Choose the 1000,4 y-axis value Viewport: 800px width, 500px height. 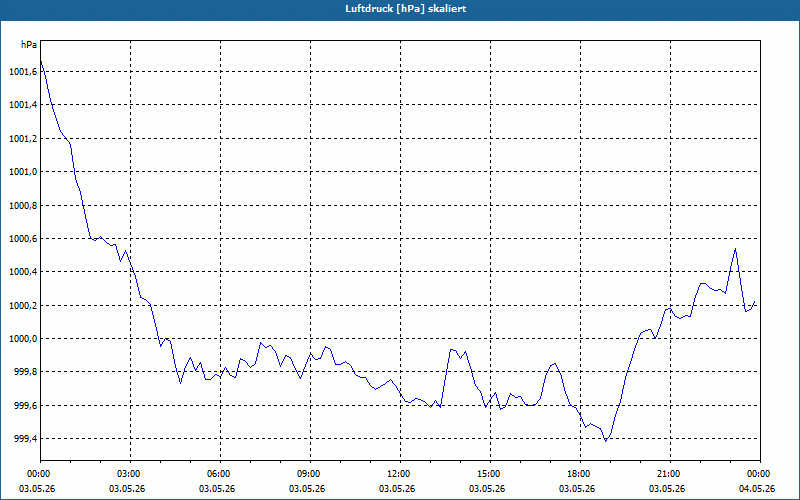point(23,272)
